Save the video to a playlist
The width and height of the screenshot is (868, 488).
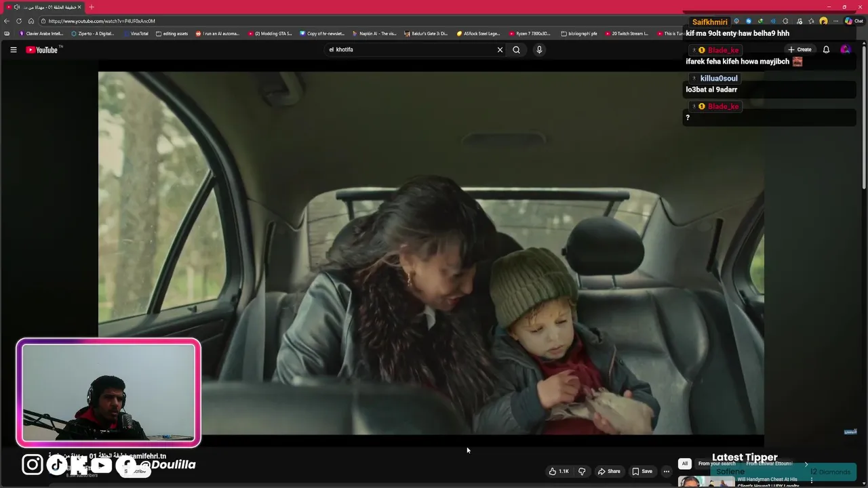coord(642,471)
